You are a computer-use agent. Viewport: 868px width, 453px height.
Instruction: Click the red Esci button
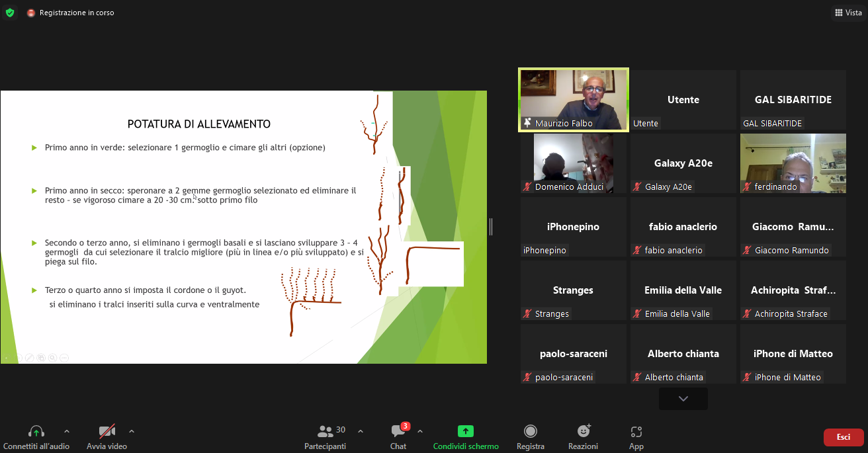coord(844,437)
